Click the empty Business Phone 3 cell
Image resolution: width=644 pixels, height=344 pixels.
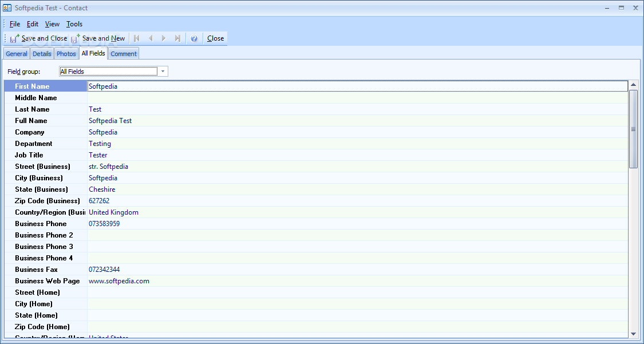coord(357,247)
